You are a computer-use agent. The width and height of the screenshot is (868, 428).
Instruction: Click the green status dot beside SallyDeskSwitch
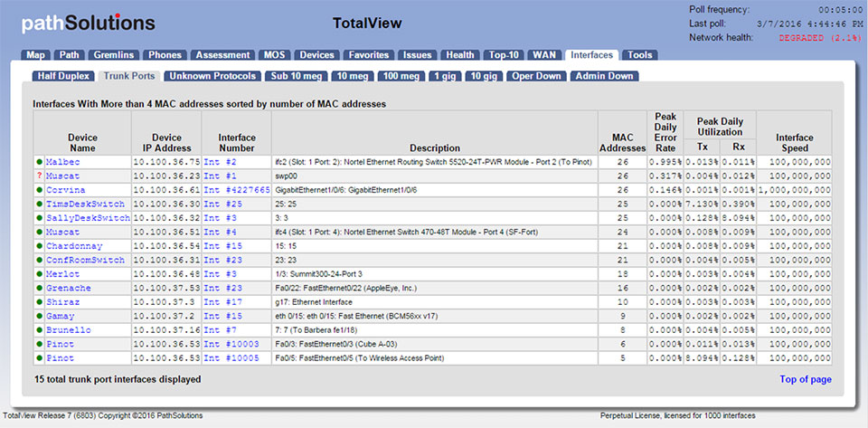pyautogui.click(x=39, y=218)
